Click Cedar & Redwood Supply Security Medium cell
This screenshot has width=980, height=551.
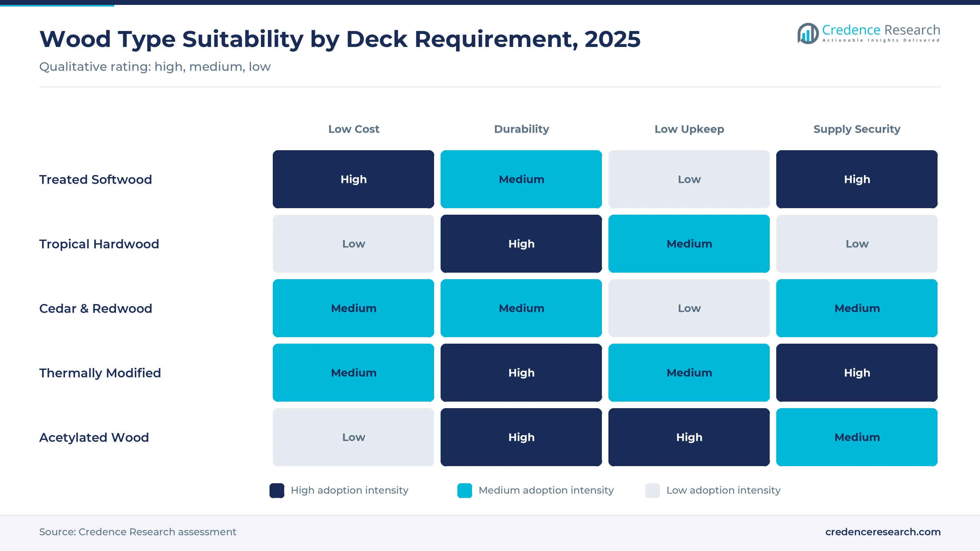pos(857,308)
